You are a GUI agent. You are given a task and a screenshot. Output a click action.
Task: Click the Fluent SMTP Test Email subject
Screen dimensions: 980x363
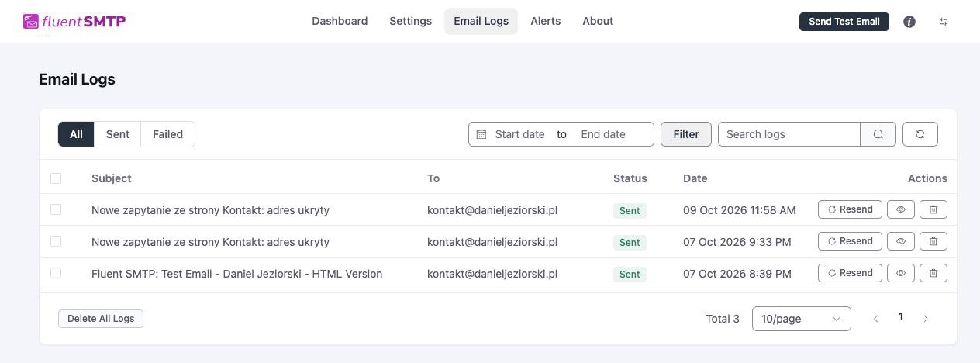(x=236, y=274)
